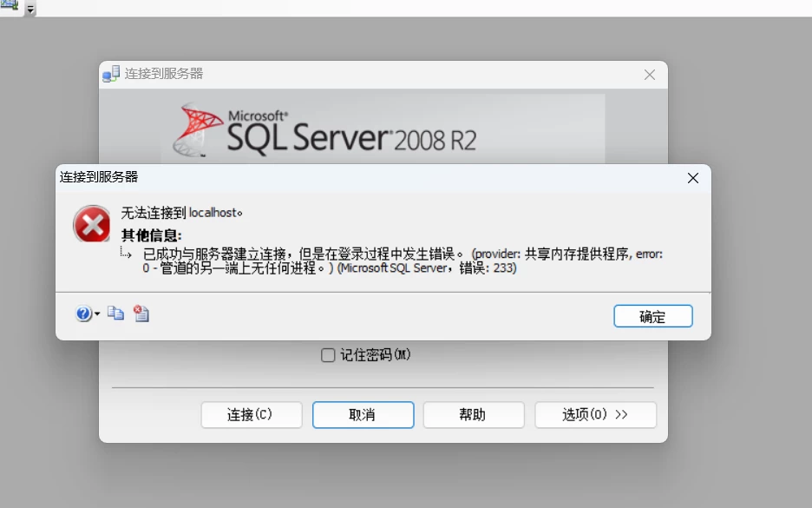Open the help icon in error dialog
This screenshot has width=812, height=508.
point(83,313)
